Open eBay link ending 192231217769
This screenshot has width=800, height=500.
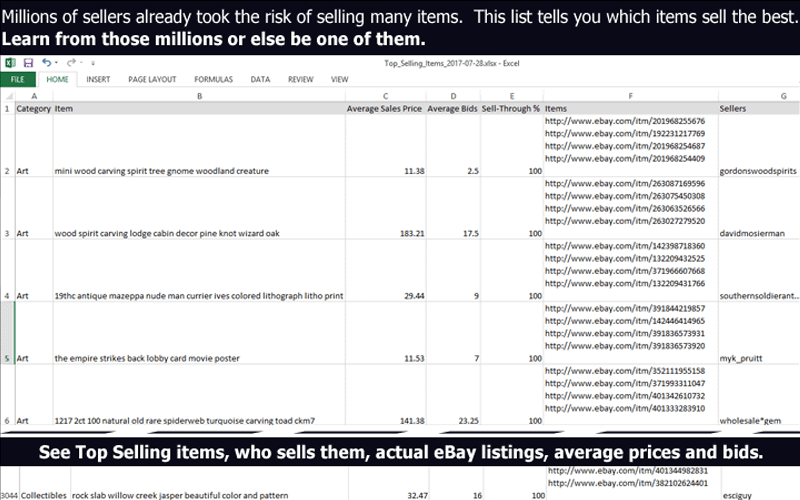625,134
